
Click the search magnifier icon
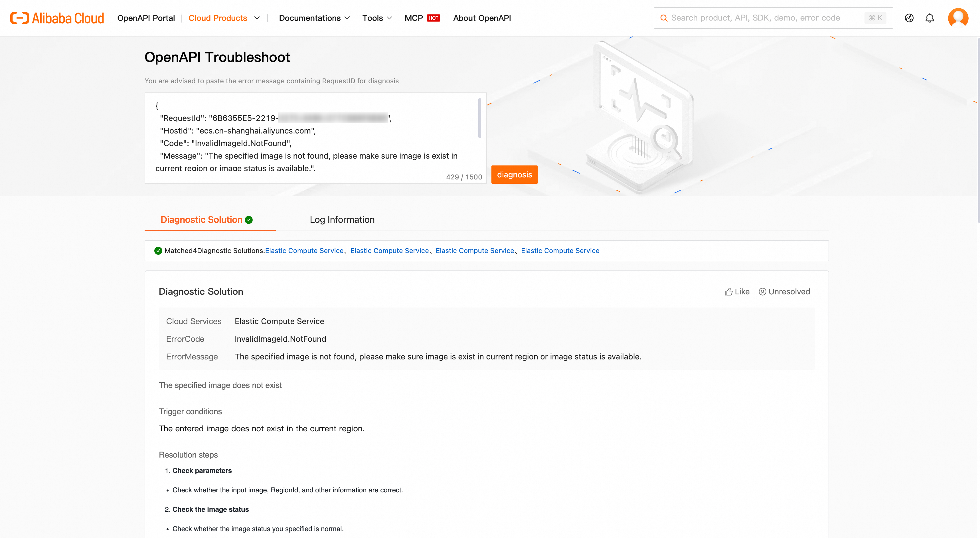[664, 18]
